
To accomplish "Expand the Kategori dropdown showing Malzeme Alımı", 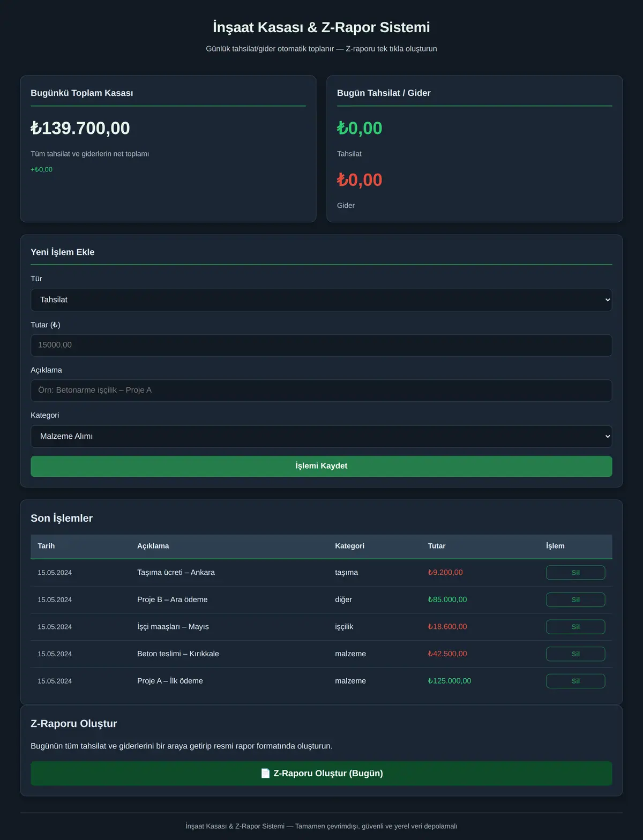I will (321, 437).
